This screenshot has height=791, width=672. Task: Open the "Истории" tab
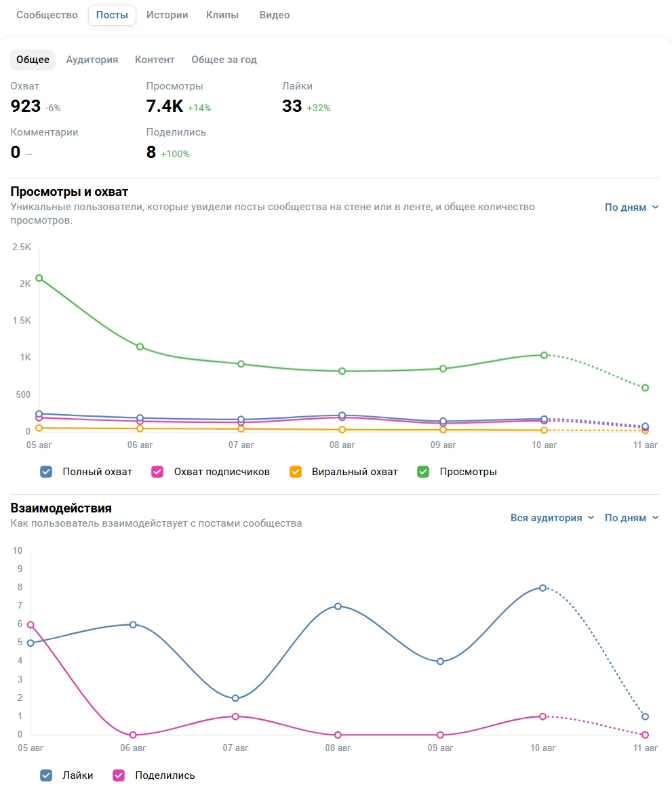167,15
